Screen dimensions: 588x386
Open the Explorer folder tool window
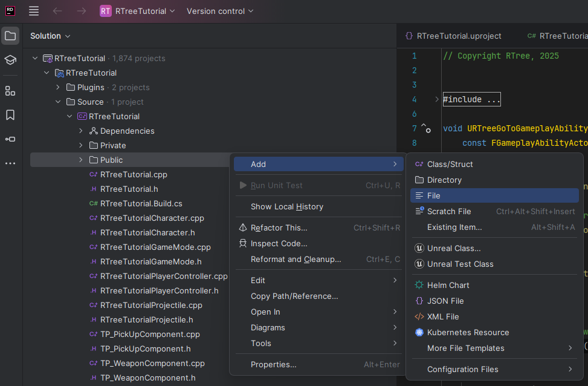[10, 36]
